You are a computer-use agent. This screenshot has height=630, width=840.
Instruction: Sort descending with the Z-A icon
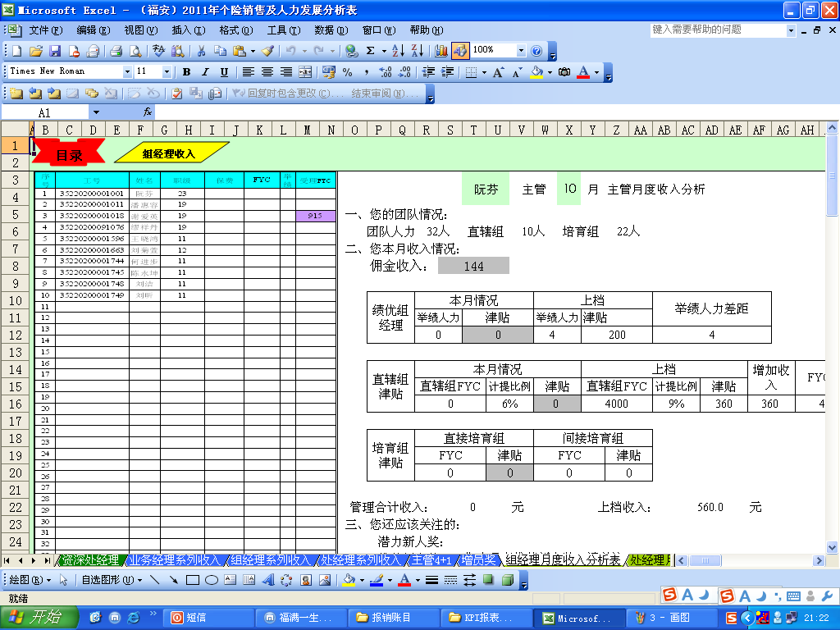[418, 51]
